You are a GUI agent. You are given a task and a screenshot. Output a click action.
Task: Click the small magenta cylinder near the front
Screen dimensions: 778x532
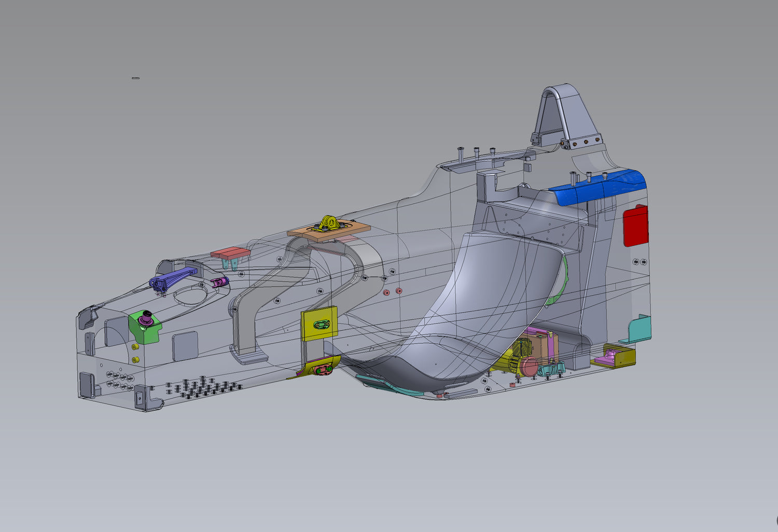220,282
